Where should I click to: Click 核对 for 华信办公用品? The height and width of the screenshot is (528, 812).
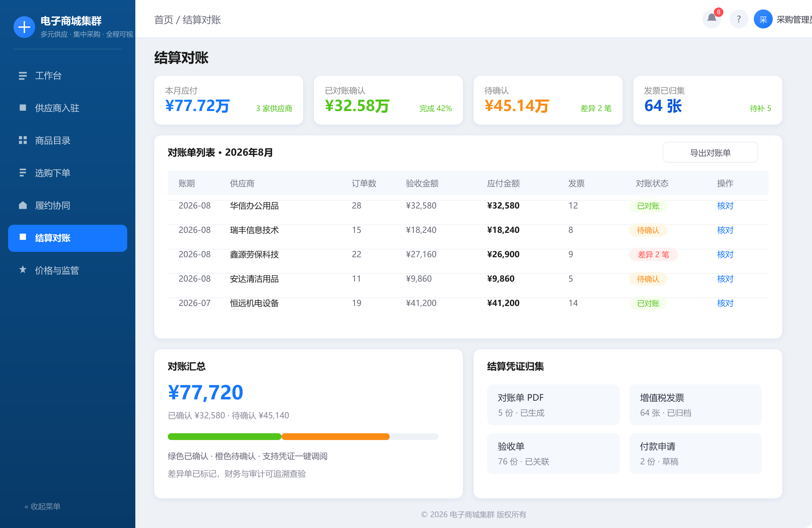pos(725,206)
